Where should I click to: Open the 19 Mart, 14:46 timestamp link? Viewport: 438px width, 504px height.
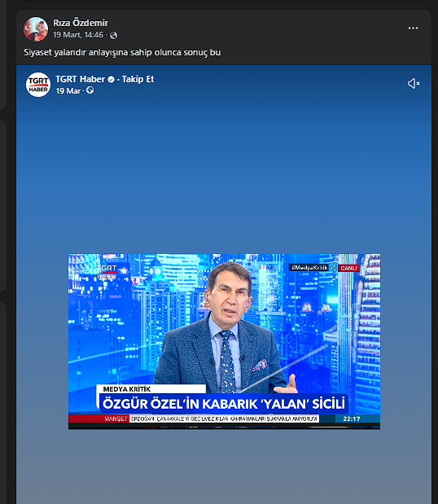[78, 35]
